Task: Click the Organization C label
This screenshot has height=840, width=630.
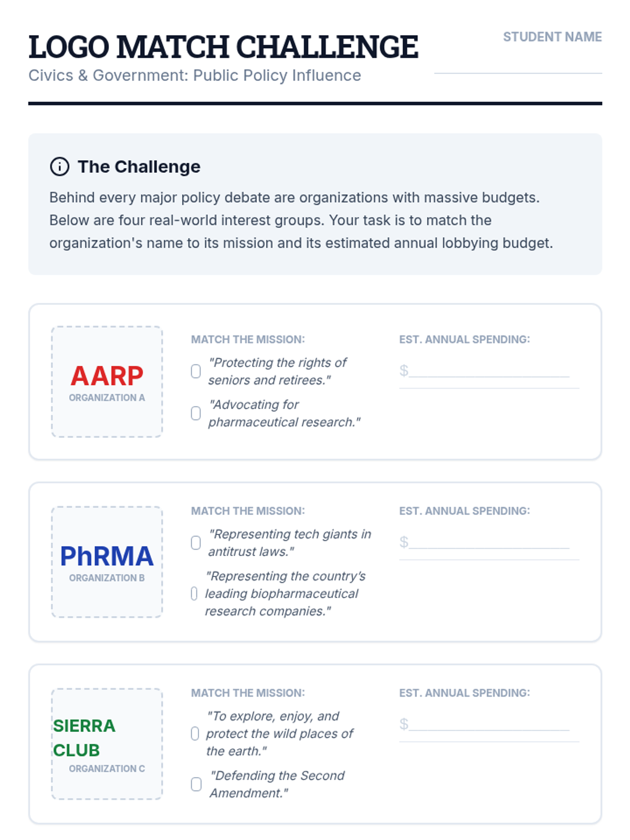Action: (x=107, y=769)
